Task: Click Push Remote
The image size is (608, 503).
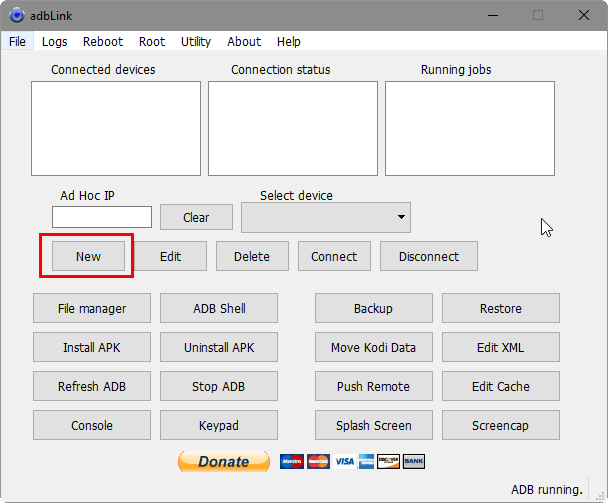Action: coord(374,386)
